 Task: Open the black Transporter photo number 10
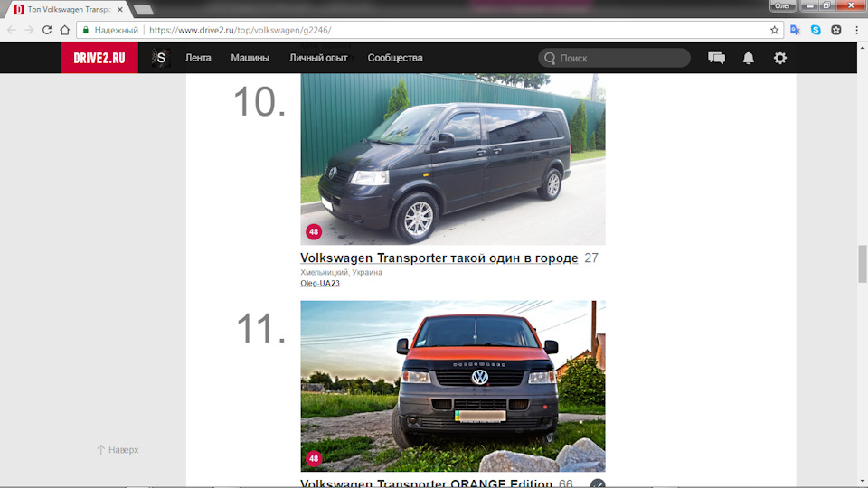tap(453, 159)
